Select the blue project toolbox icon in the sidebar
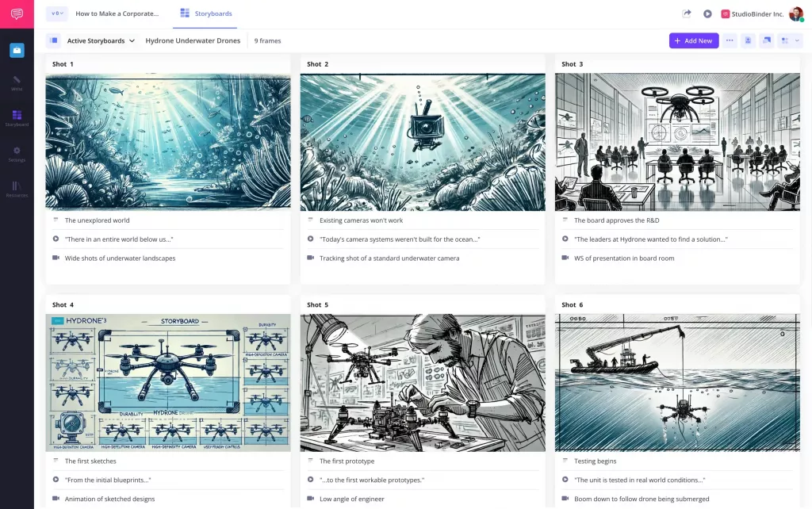The height and width of the screenshot is (509, 812). pyautogui.click(x=17, y=50)
